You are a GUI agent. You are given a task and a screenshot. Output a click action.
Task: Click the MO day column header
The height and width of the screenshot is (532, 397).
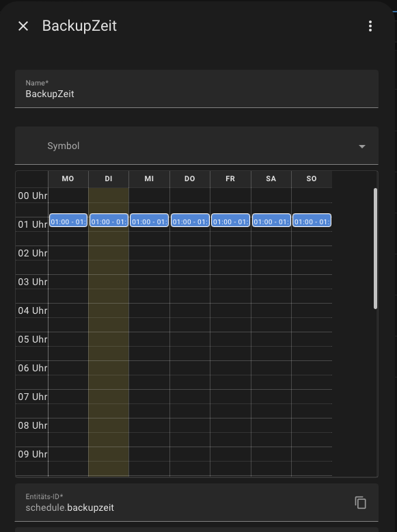(68, 178)
